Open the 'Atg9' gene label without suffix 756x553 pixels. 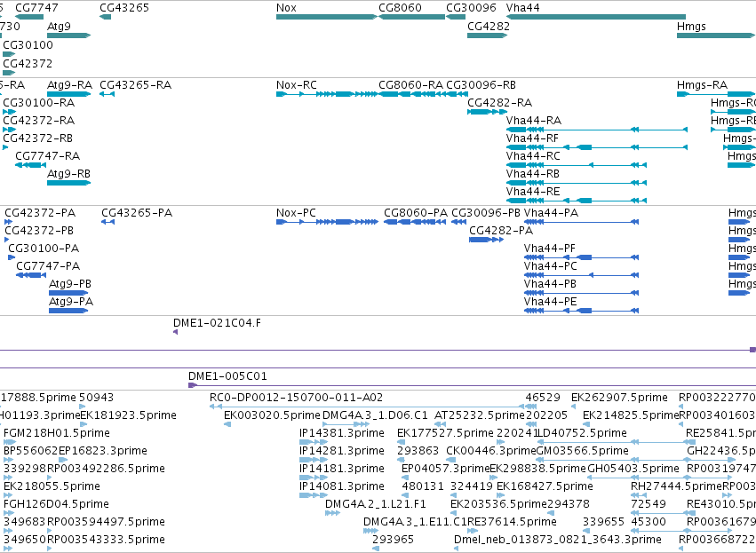click(x=59, y=27)
